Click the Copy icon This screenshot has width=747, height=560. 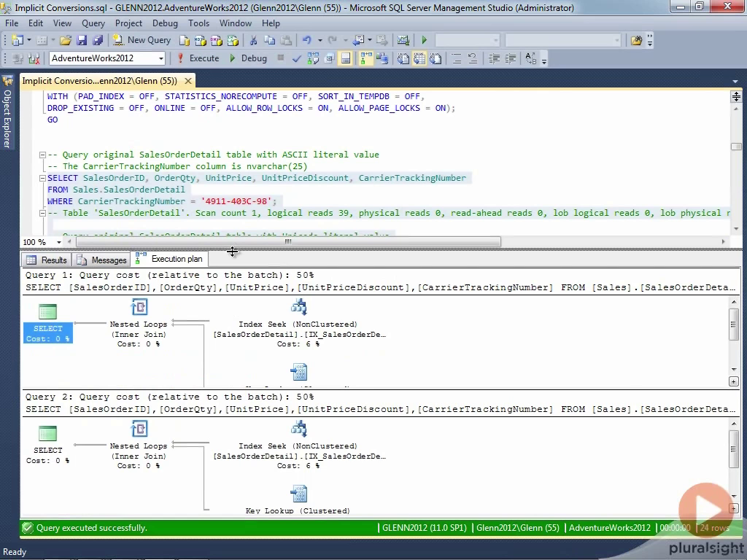[270, 41]
